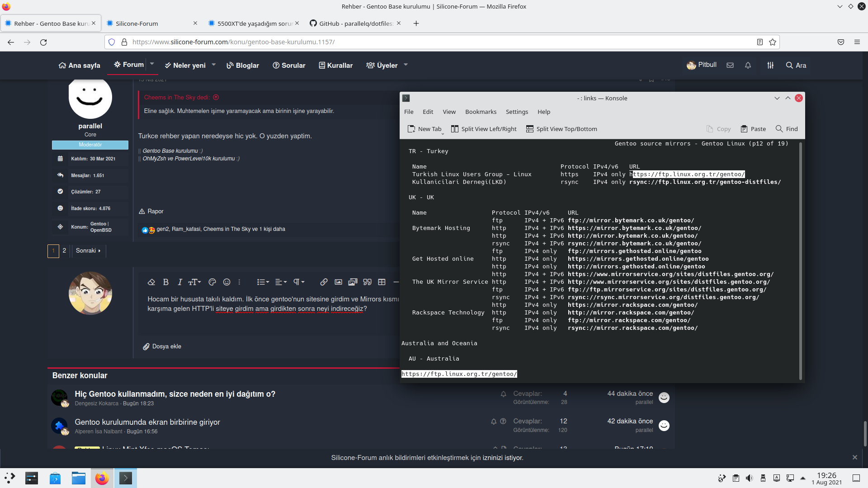Click the Firefox back arrow button
Viewport: 868px width, 488px height.
point(11,42)
